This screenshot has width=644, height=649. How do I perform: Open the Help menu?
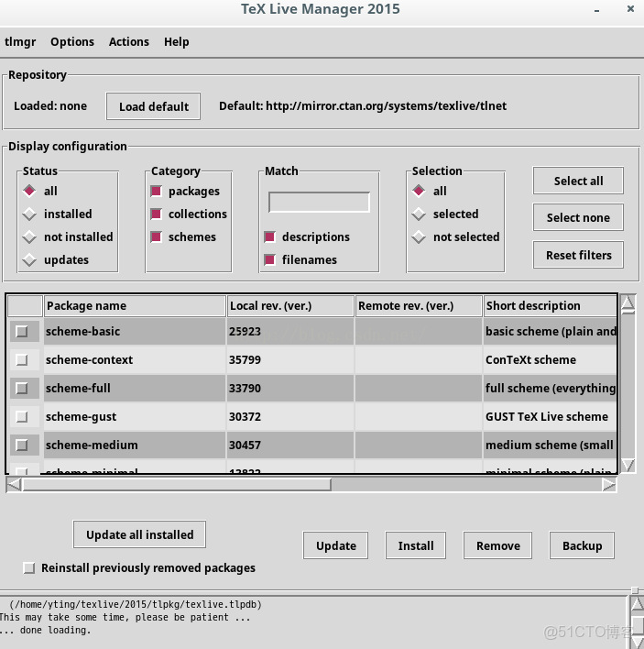coord(176,42)
